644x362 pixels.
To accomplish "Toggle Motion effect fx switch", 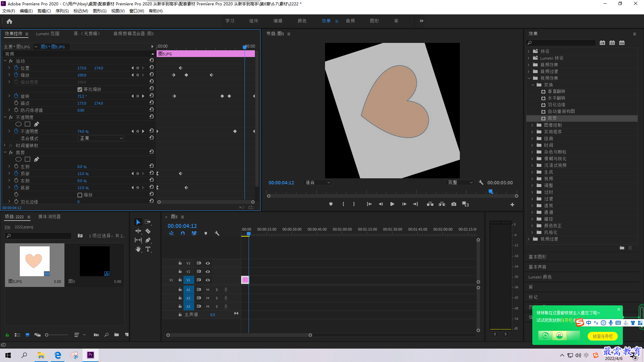I will pyautogui.click(x=11, y=61).
